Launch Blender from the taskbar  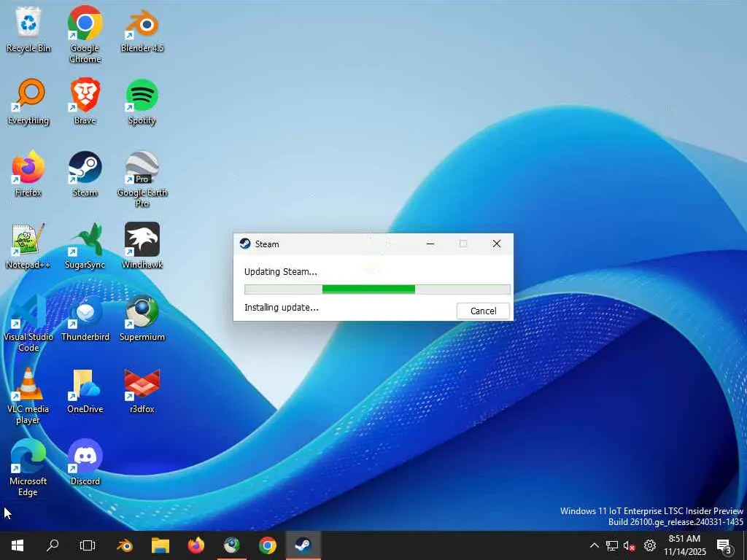click(125, 545)
